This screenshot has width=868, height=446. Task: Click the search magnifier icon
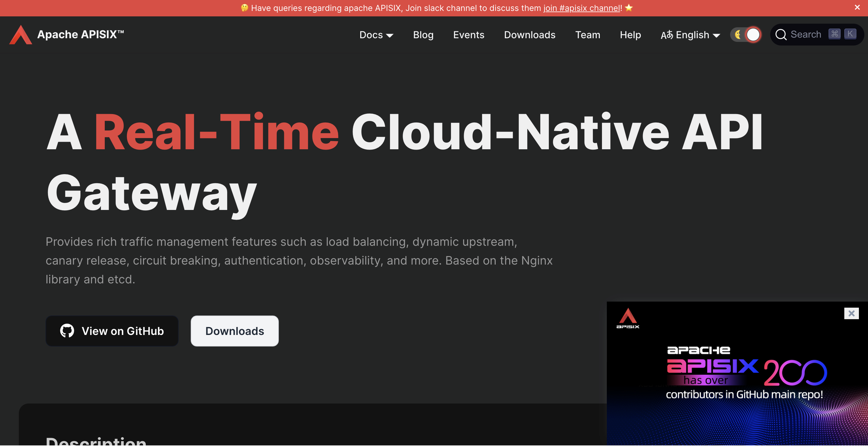[781, 35]
